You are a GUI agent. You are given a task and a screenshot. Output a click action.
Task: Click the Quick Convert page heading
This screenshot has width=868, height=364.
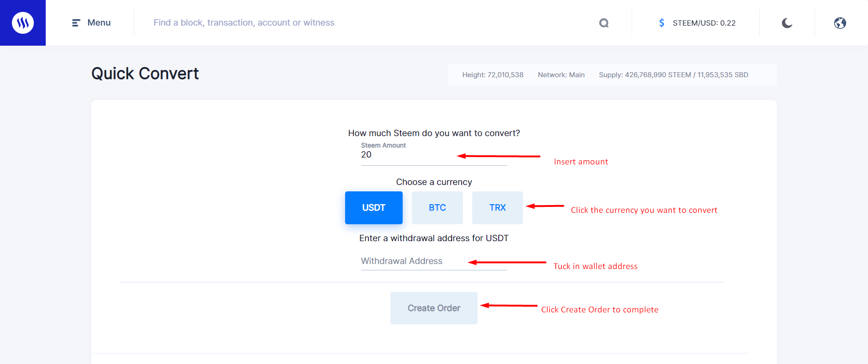(145, 74)
